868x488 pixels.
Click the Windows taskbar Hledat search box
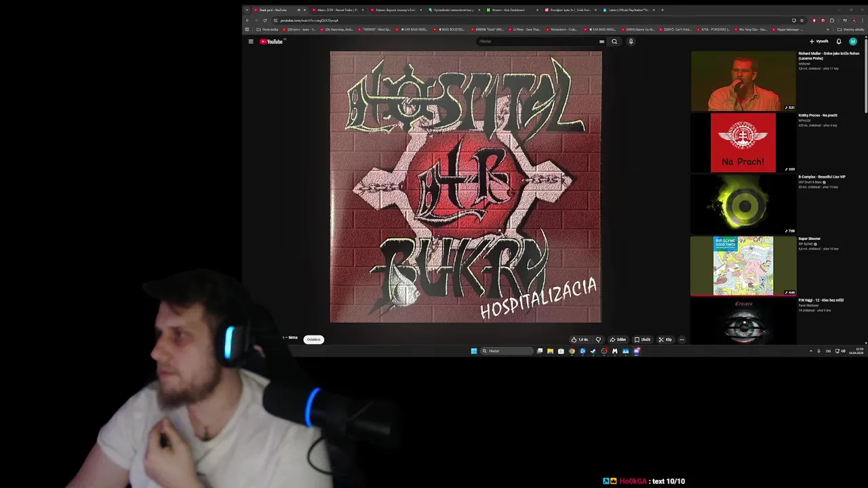[x=506, y=351]
